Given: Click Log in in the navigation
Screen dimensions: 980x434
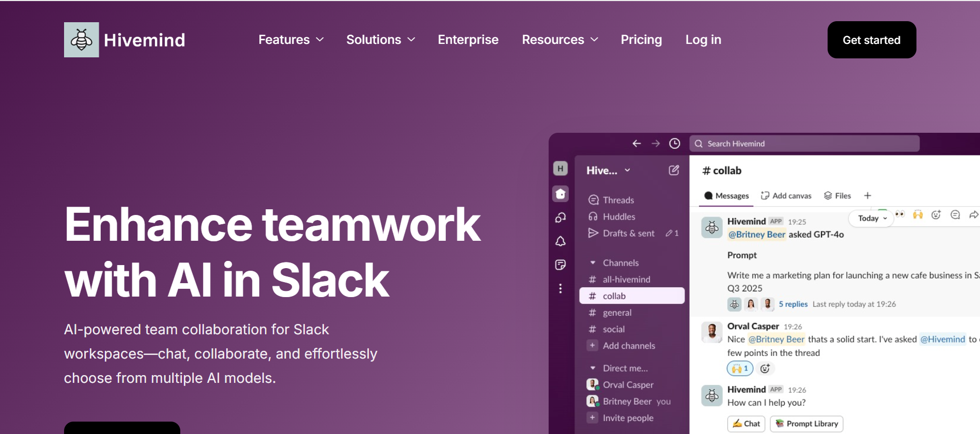Looking at the screenshot, I should coord(703,40).
